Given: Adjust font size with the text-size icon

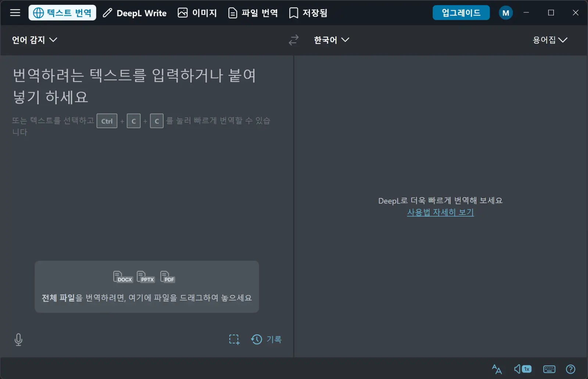Looking at the screenshot, I should click(x=497, y=369).
